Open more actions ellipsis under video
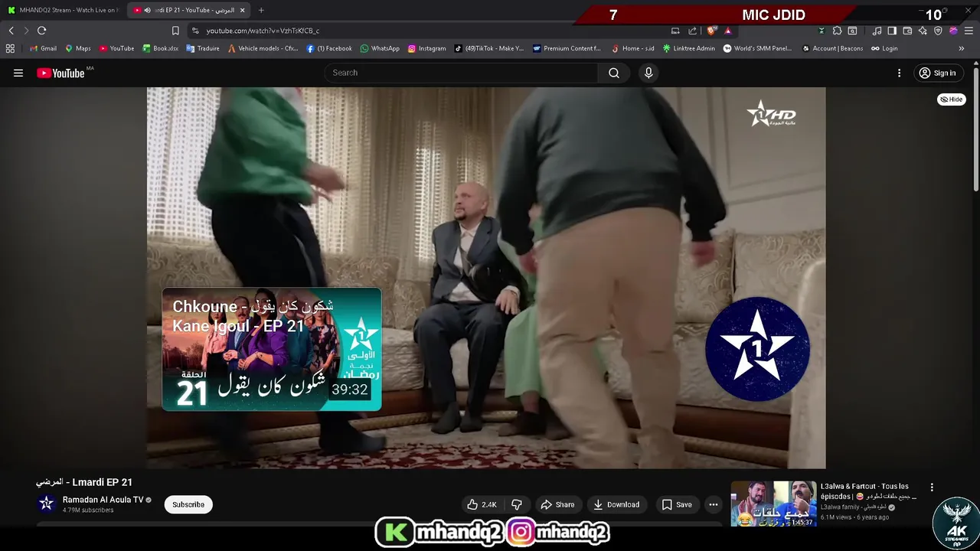Viewport: 980px width, 551px height. point(713,504)
